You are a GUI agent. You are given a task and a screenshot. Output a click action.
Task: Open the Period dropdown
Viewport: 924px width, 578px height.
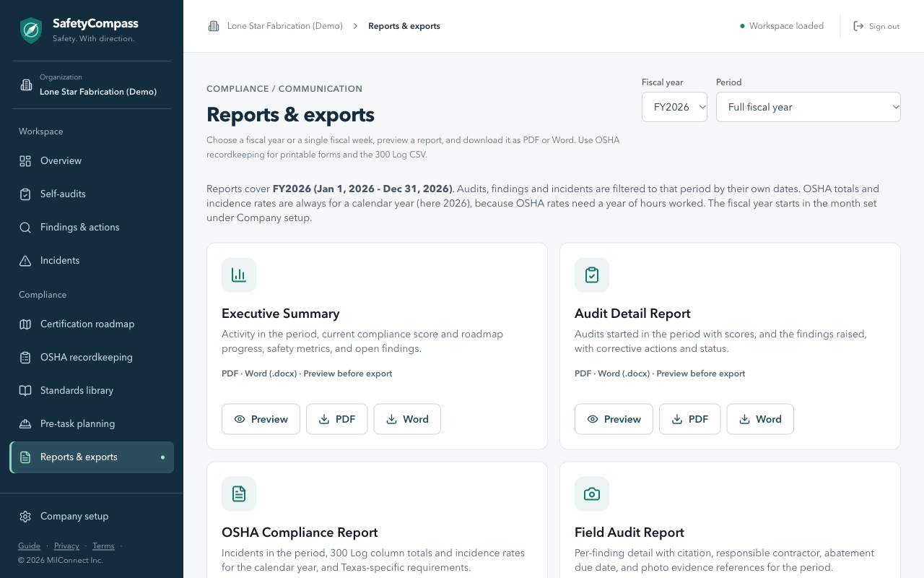[x=808, y=107]
